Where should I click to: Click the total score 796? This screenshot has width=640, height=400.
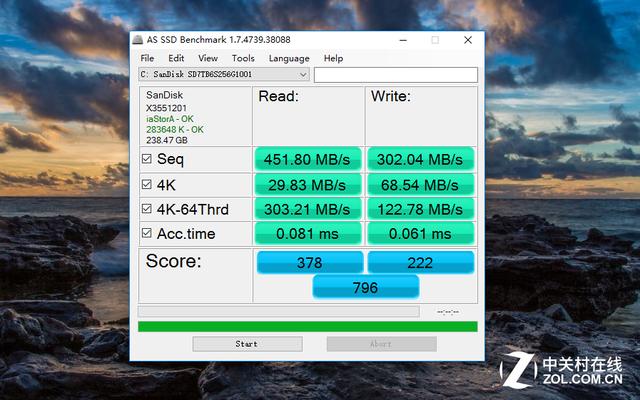pyautogui.click(x=366, y=287)
